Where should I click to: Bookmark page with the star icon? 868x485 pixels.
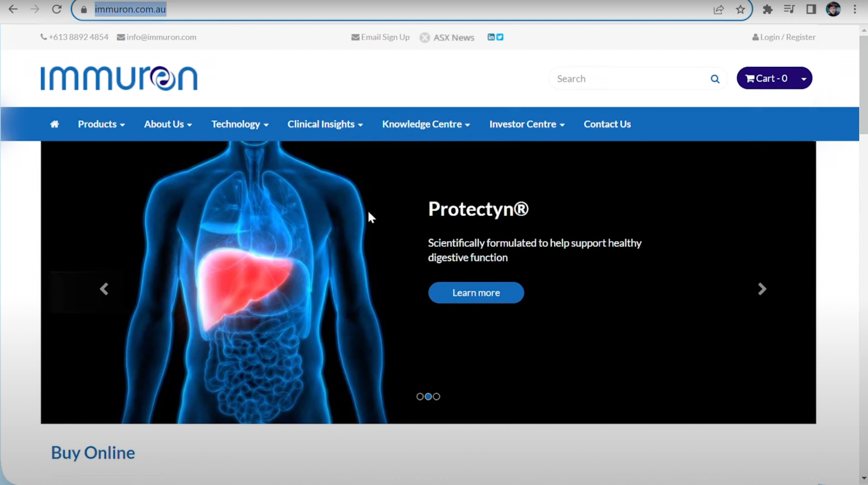click(x=740, y=10)
